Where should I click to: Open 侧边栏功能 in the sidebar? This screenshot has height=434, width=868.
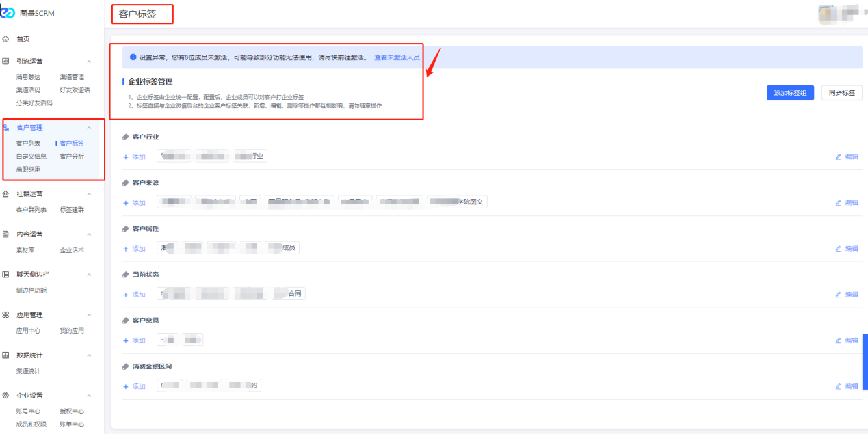coord(31,290)
